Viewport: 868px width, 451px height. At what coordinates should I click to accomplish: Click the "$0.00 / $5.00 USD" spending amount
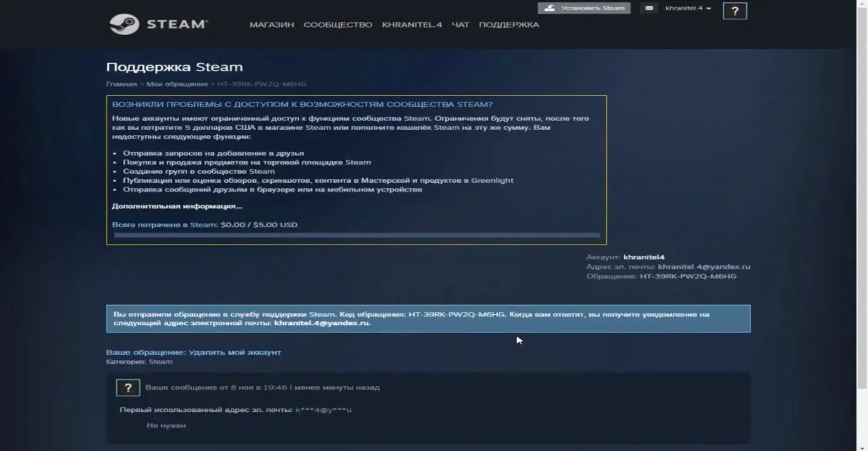(x=259, y=225)
